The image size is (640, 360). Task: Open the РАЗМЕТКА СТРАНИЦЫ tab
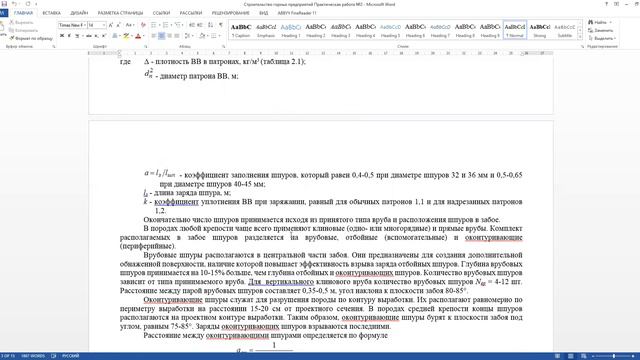(x=120, y=13)
